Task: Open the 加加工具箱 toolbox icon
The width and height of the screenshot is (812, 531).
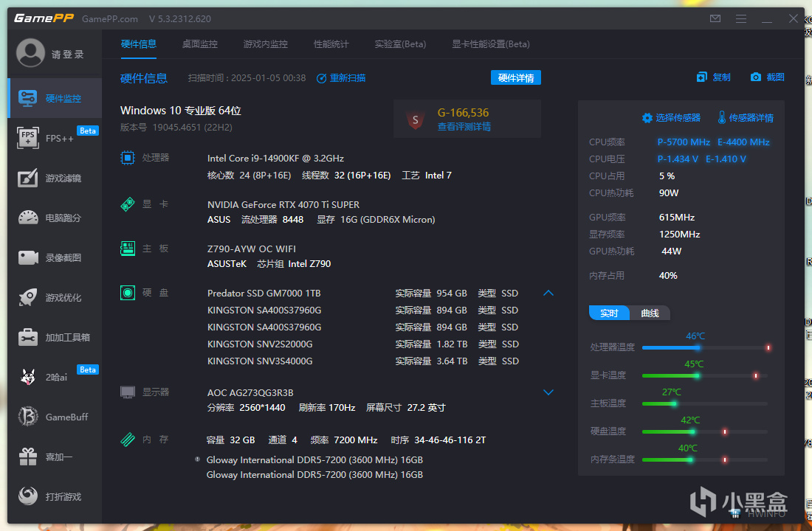Action: coord(28,337)
